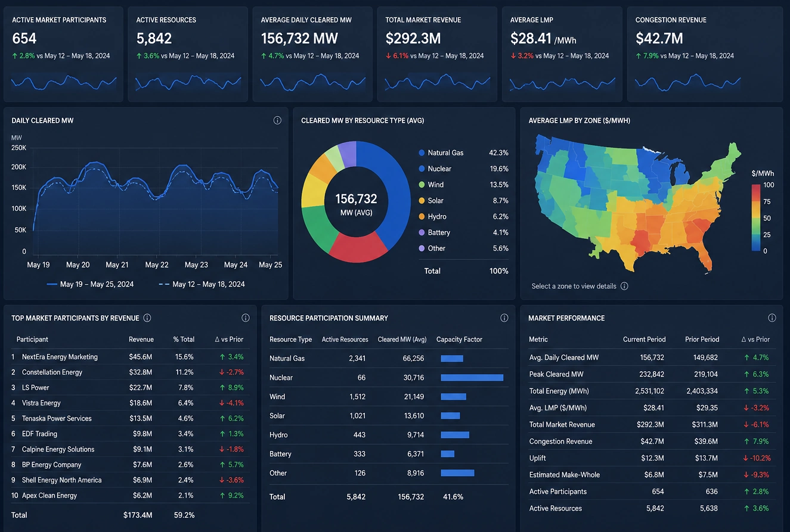Select the Hydro legend dot
The image size is (790, 532).
[x=422, y=217]
